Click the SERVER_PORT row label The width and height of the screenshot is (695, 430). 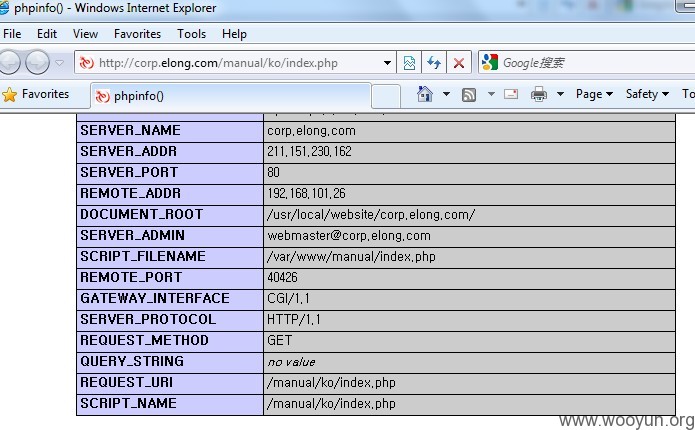coord(129,172)
